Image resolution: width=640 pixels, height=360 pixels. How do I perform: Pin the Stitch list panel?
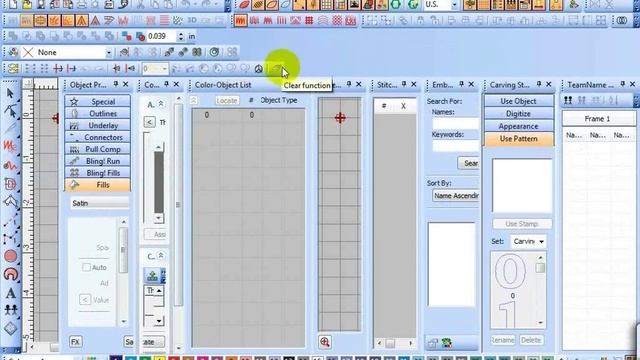(404, 84)
